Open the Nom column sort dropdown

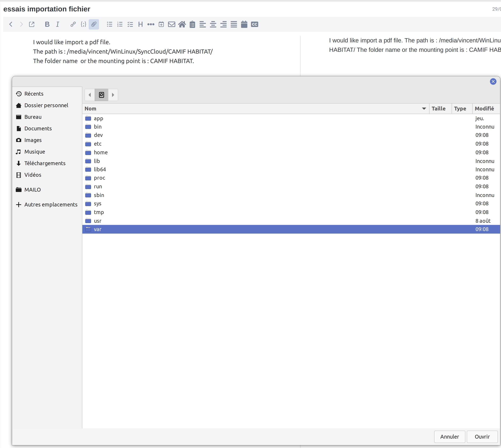(x=424, y=108)
